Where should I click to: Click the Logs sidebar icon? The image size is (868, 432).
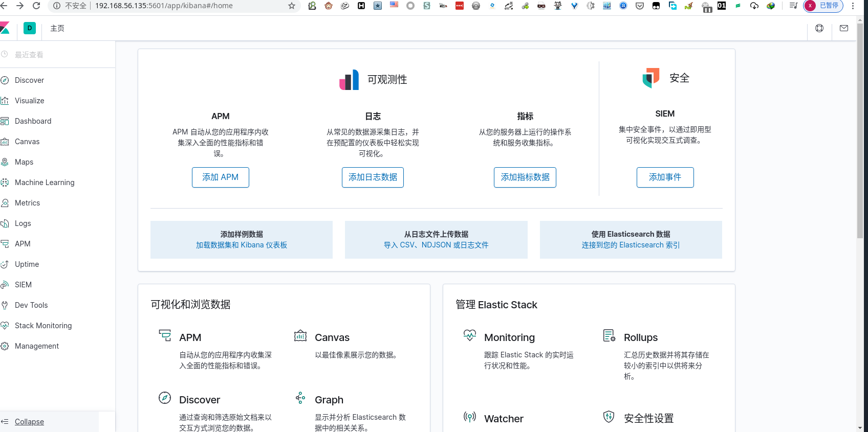click(5, 223)
